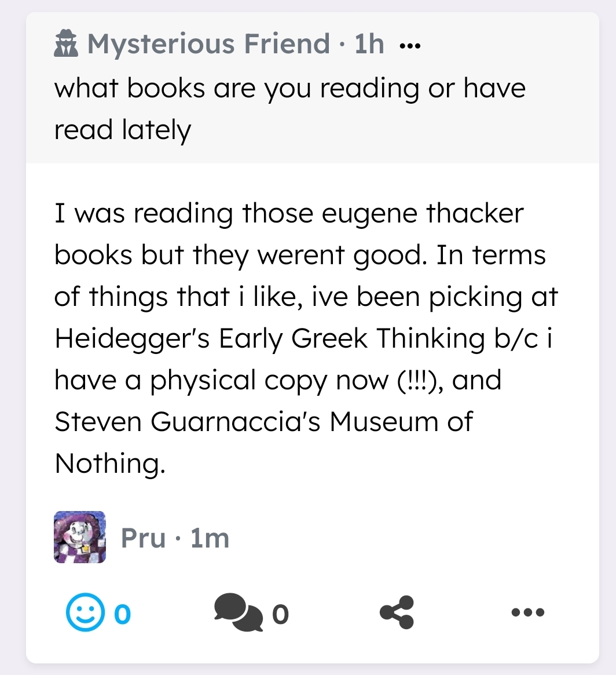Screen dimensions: 616x675
Task: Click the blue reaction count zero
Action: click(x=122, y=614)
